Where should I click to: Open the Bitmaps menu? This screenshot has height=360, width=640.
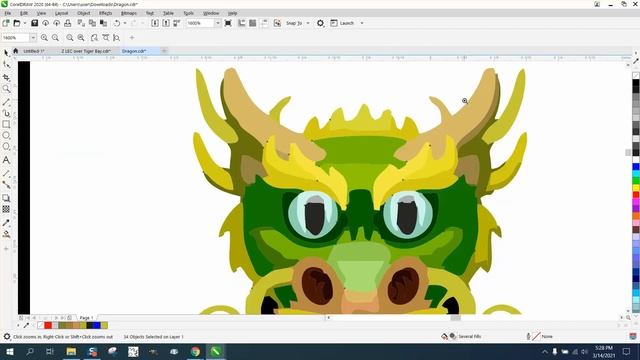129,13
